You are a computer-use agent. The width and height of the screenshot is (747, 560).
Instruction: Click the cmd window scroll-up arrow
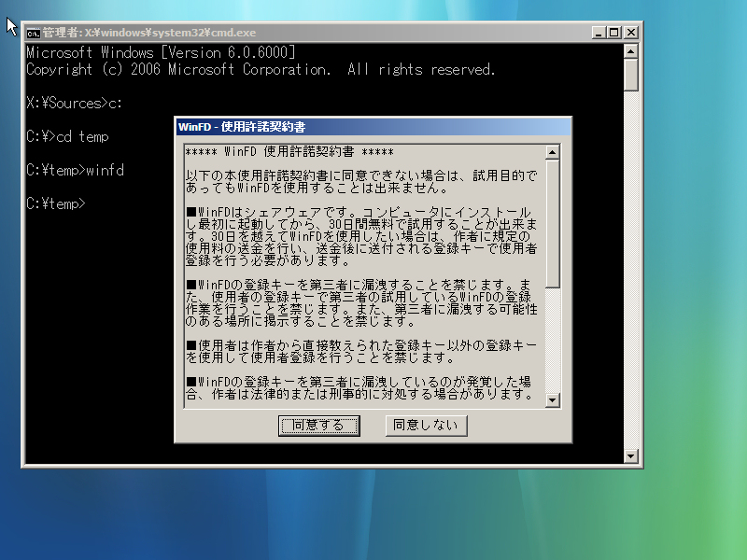[631, 51]
